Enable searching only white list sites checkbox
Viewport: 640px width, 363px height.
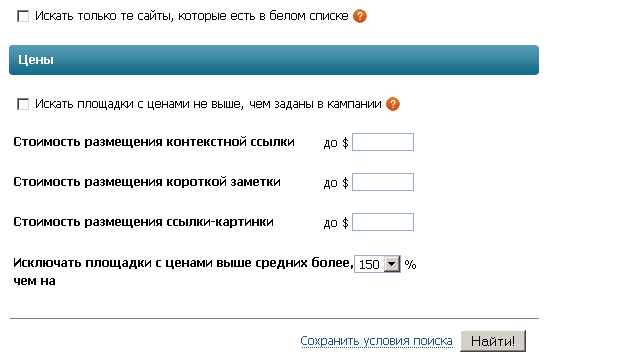23,16
